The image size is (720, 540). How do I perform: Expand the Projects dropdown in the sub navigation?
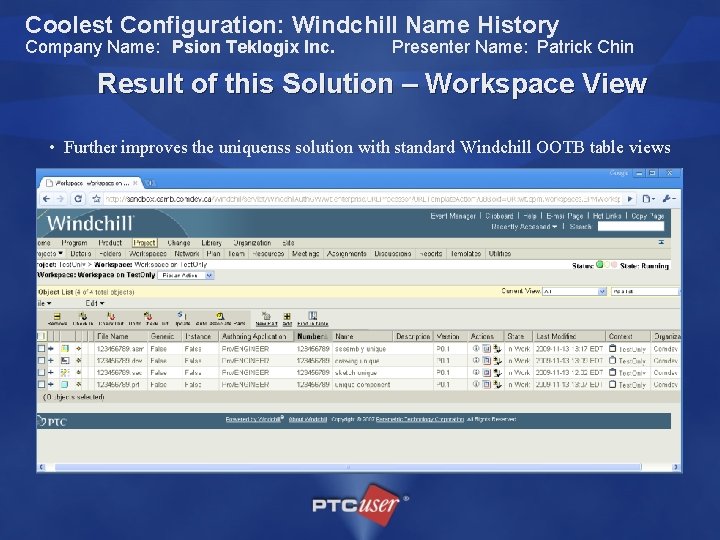click(50, 253)
